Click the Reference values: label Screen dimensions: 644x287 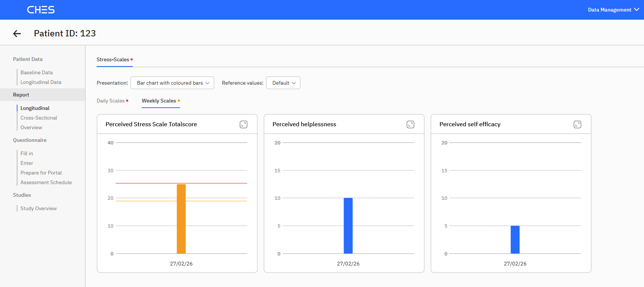(x=242, y=83)
